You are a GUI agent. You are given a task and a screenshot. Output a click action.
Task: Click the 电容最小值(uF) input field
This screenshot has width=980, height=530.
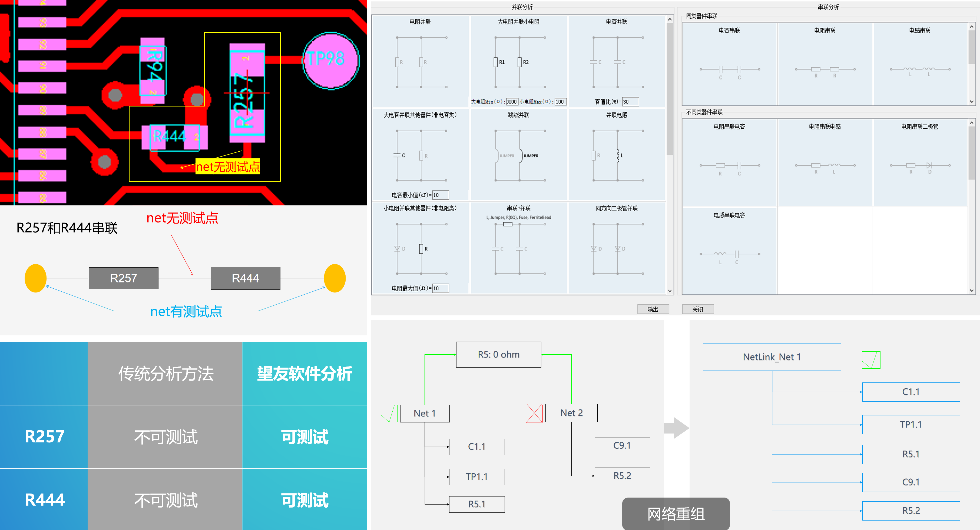tap(441, 195)
